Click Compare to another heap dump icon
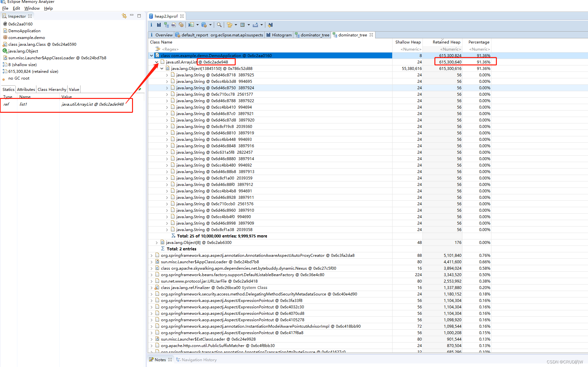Image resolution: width=588 pixels, height=367 pixels. [x=270, y=25]
